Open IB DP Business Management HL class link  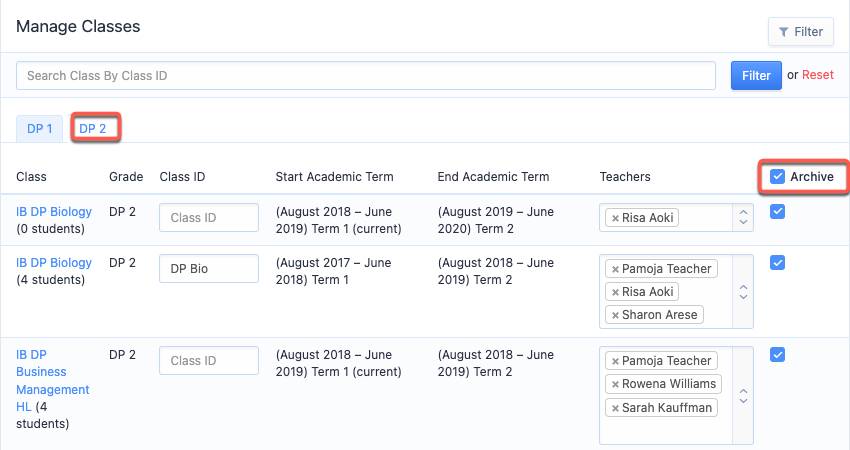(x=53, y=381)
